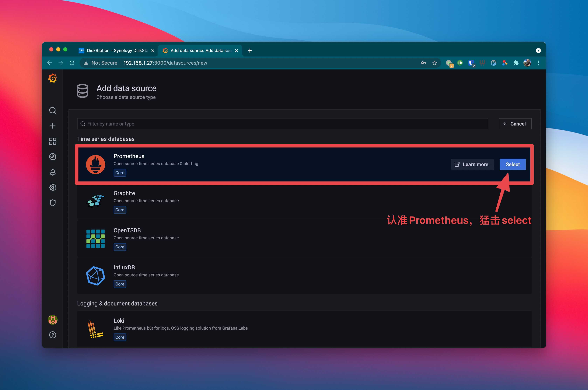Screen dimensions: 588x390
Task: Bookmark this page with the star icon
Action: point(435,63)
